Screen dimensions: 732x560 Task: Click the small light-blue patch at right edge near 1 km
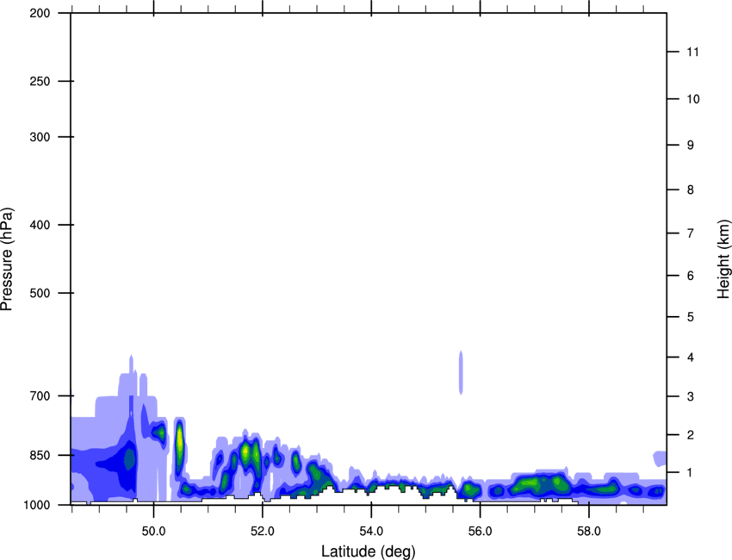660,458
